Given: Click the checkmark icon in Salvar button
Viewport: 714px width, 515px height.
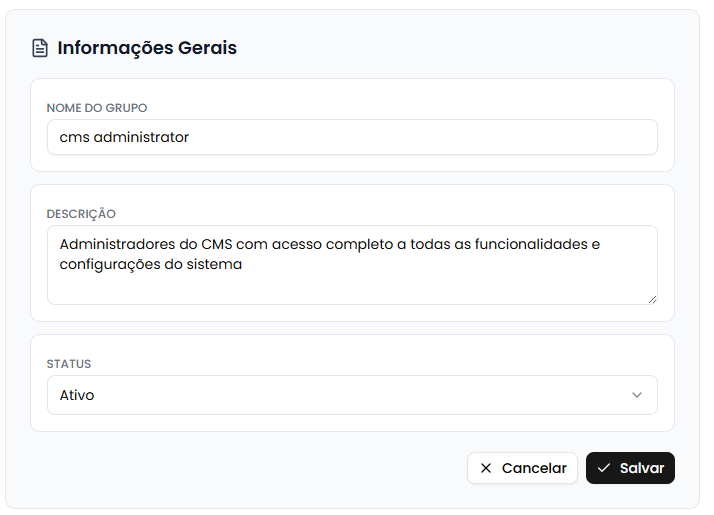Looking at the screenshot, I should [x=604, y=468].
